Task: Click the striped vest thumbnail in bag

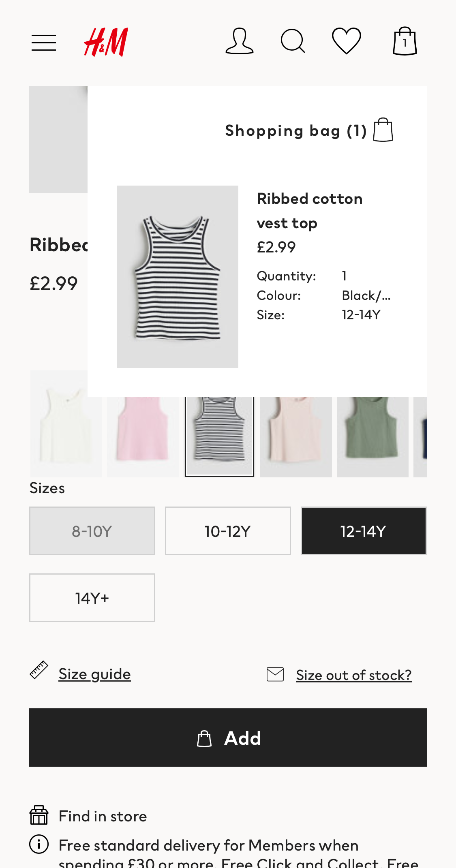Action: point(178,277)
